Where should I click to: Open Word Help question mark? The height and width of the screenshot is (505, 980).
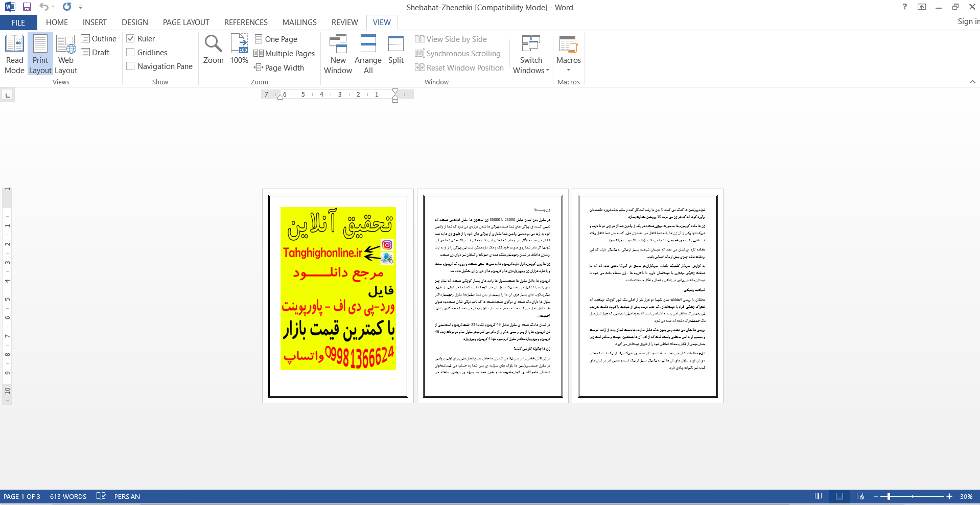[905, 7]
